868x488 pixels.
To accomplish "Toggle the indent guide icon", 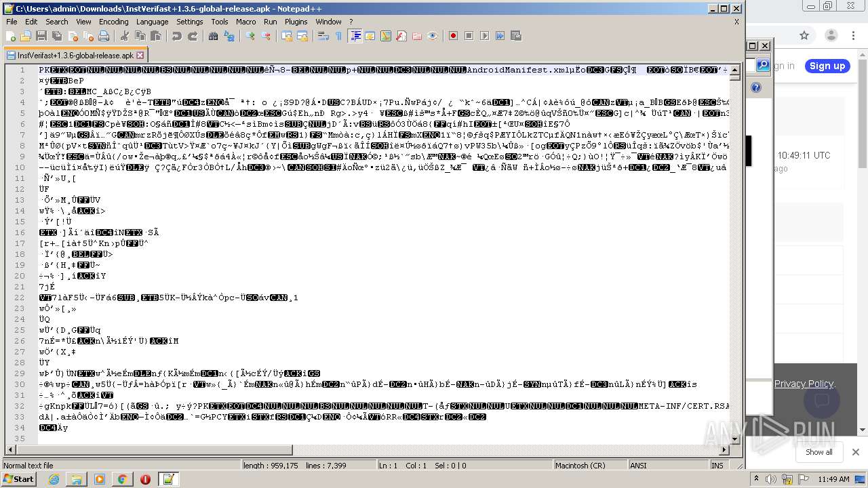I will tap(355, 36).
